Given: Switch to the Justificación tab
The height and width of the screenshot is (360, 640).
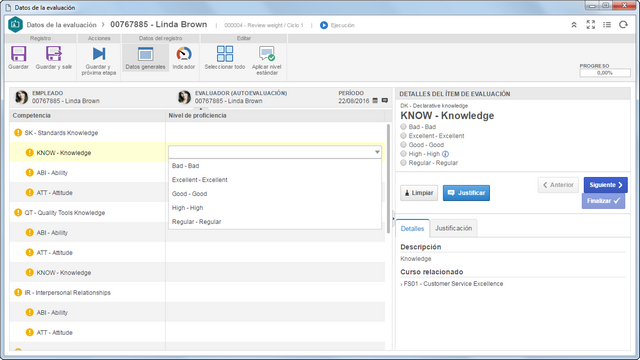Looking at the screenshot, I should (x=453, y=228).
